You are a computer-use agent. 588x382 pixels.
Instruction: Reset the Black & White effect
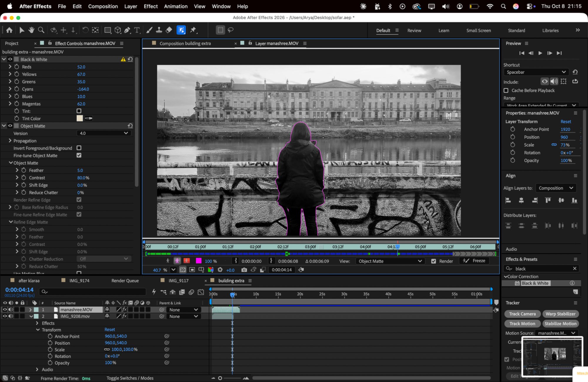130,59
